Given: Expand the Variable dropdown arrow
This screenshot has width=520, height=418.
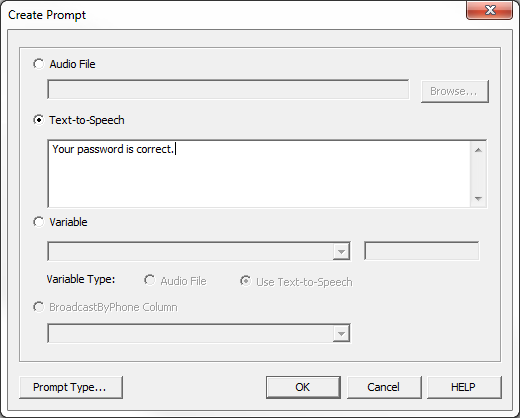Looking at the screenshot, I should (x=341, y=252).
